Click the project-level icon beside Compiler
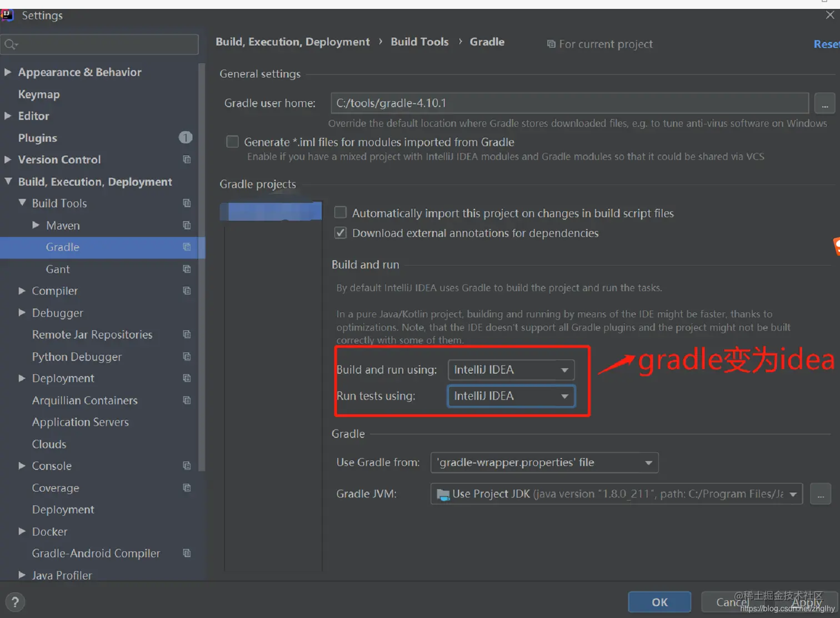 (187, 291)
